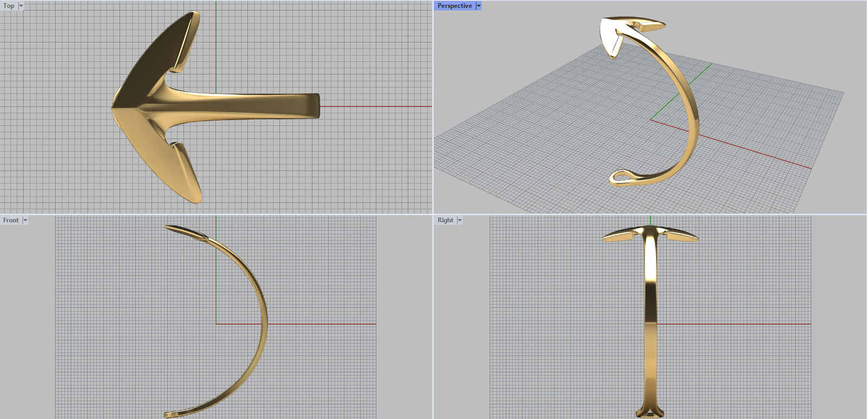
Task: Click the ring loop at anchor's end in Perspective
Action: tap(620, 177)
